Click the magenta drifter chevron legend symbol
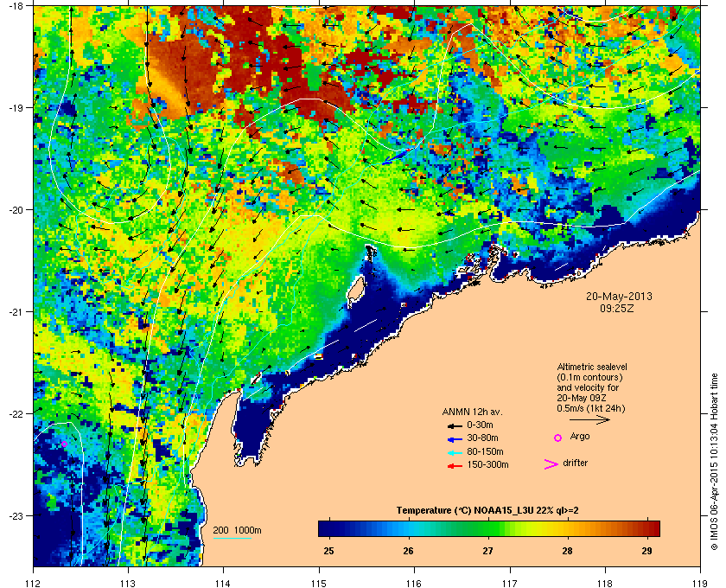The image size is (726, 588). 551,464
